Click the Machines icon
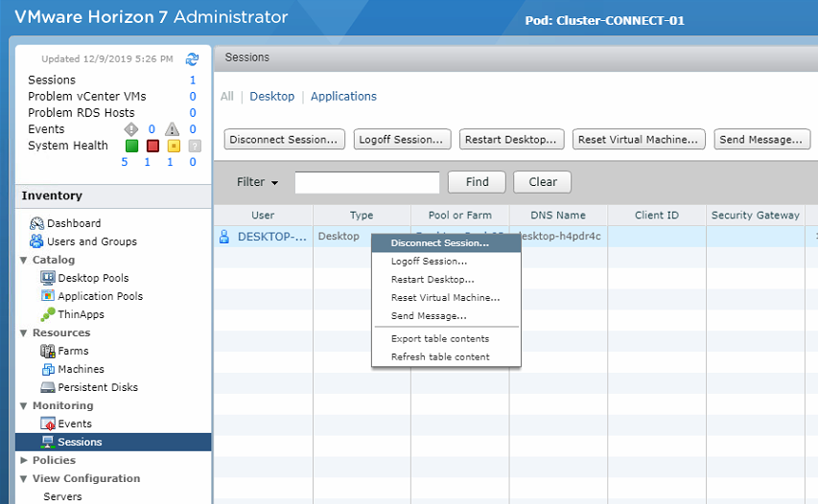The height and width of the screenshot is (504, 818). tap(48, 369)
